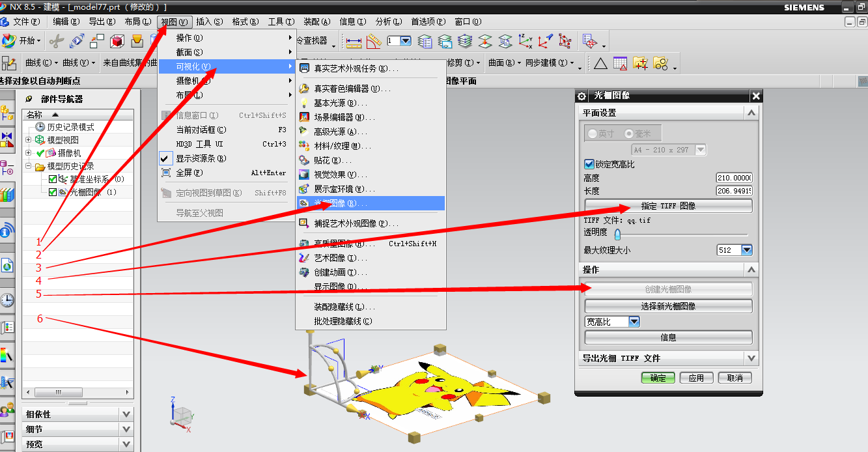
Task: Toggle the lock aspect ratio checkbox
Action: (x=589, y=164)
